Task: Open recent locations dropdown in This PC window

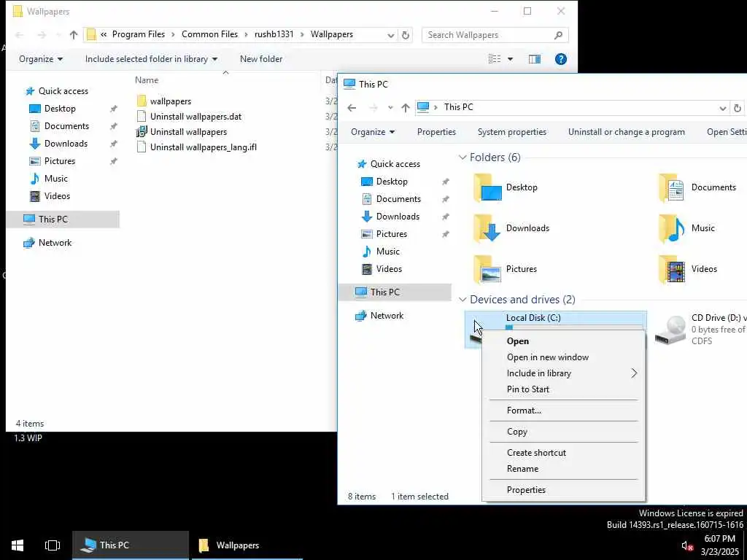Action: coord(390,108)
